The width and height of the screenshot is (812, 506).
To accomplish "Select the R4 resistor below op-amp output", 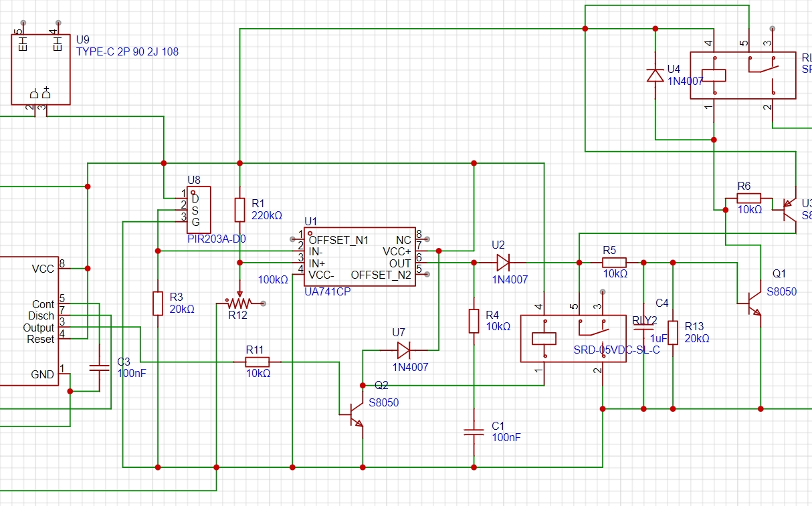I will pos(474,321).
